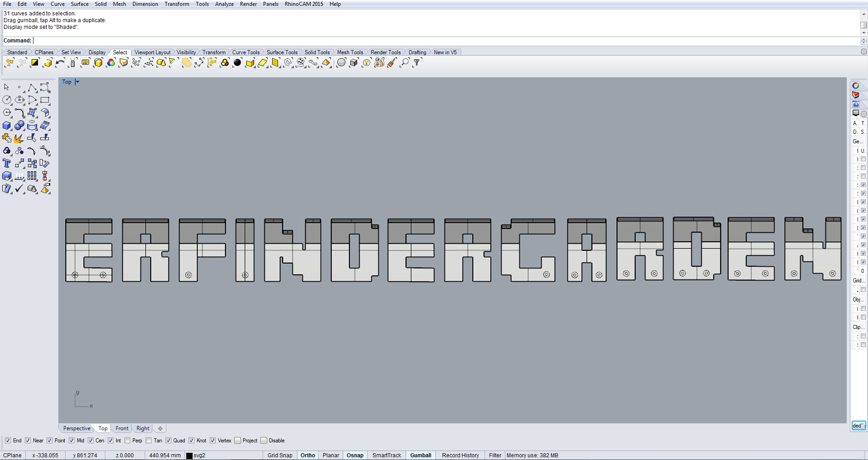This screenshot has height=460, width=868.
Task: Click the Group objects icon
Action: pos(7,150)
